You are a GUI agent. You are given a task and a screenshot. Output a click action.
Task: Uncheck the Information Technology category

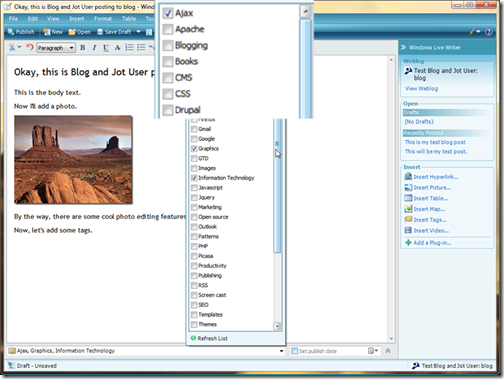coord(194,178)
